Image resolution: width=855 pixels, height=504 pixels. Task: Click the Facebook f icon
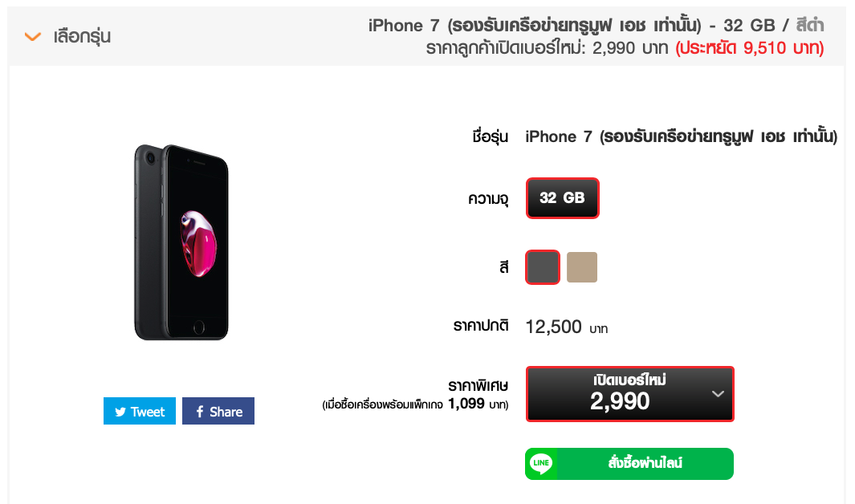point(200,412)
